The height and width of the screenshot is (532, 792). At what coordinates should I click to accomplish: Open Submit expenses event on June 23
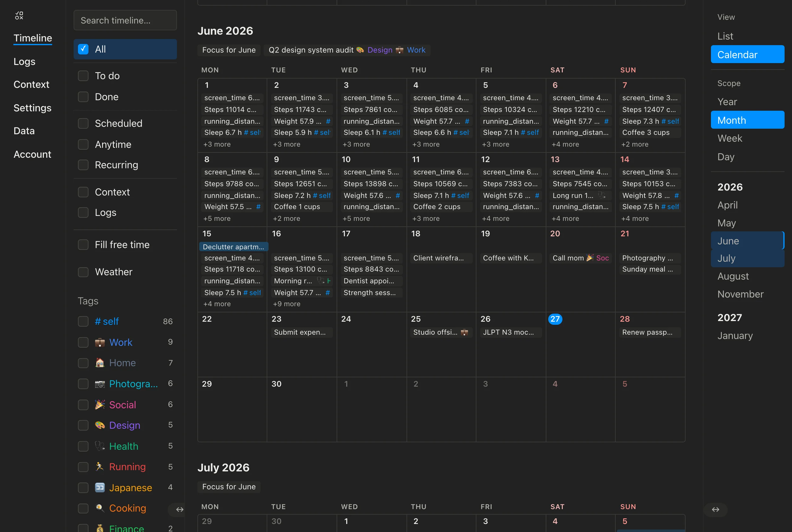pyautogui.click(x=302, y=332)
